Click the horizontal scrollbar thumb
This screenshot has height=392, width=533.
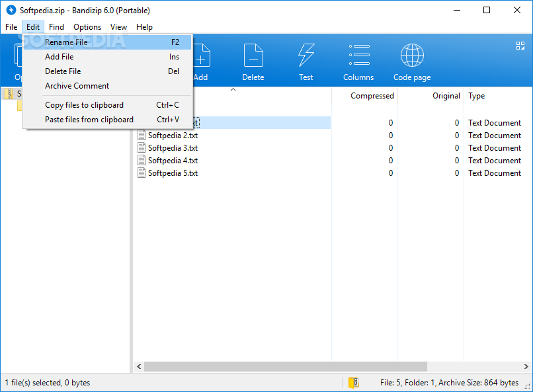point(286,366)
